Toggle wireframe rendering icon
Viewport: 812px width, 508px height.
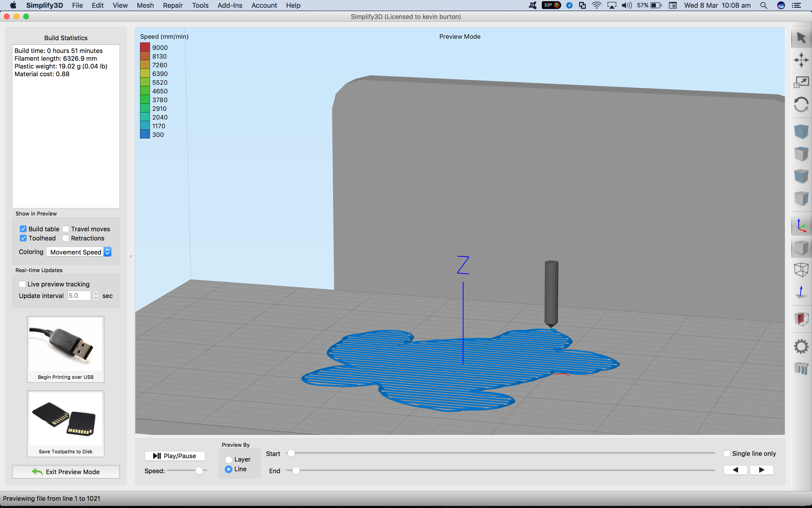801,269
